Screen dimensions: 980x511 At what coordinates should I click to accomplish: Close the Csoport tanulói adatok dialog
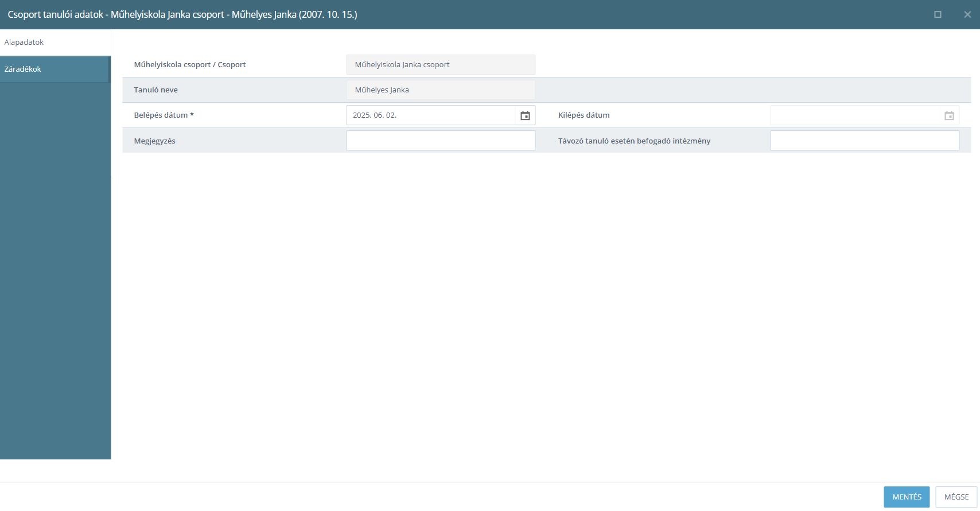click(x=967, y=14)
